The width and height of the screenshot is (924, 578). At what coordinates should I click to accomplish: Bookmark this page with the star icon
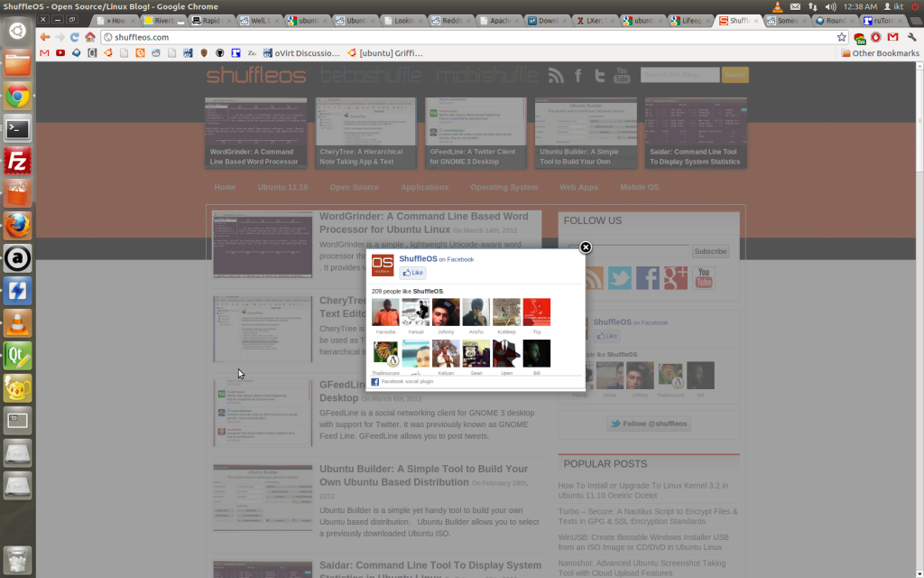842,37
